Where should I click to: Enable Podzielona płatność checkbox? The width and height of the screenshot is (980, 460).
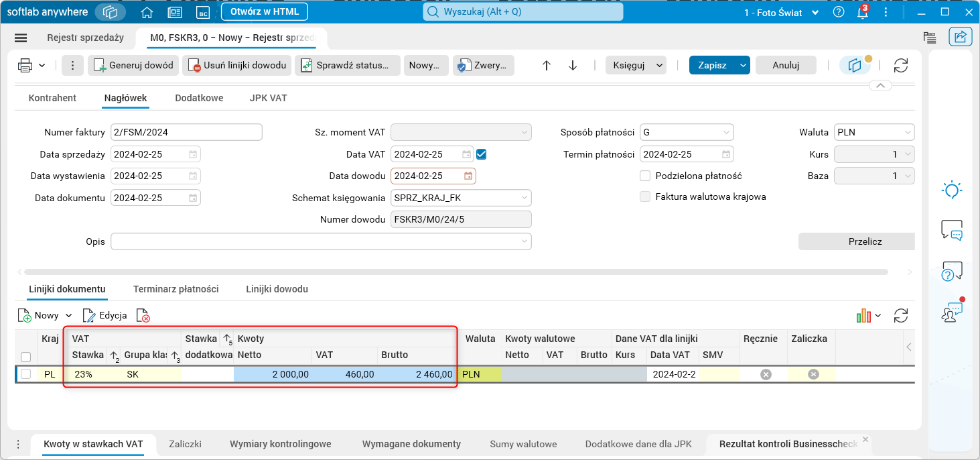coord(645,176)
